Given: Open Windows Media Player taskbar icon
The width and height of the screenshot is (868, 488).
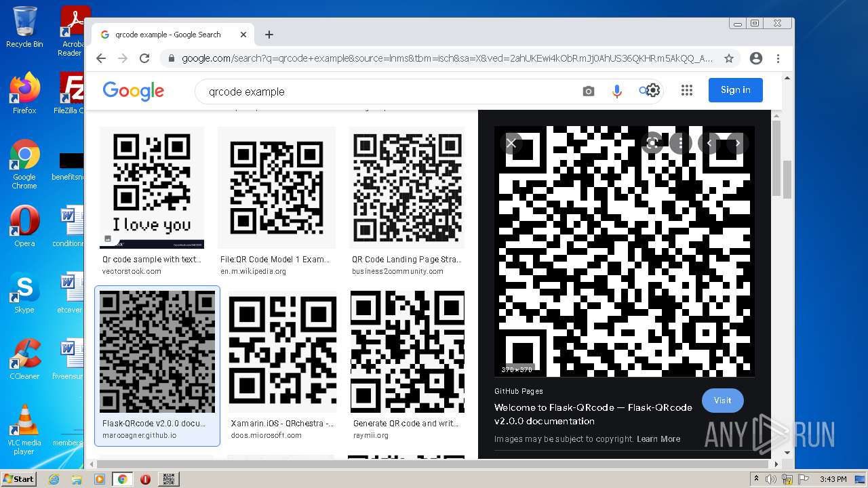Looking at the screenshot, I should pos(99,479).
